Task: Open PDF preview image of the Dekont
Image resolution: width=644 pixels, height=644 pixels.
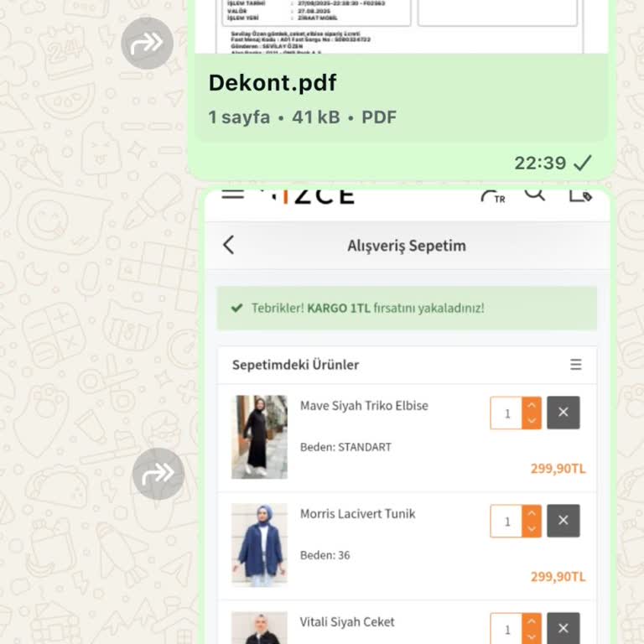Action: (401, 27)
